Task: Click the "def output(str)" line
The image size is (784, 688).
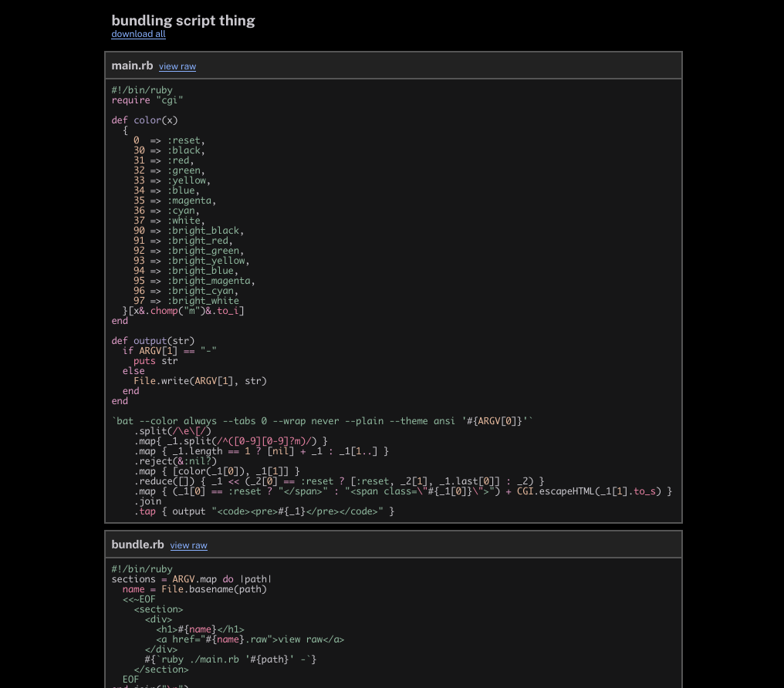Action: [x=153, y=341]
